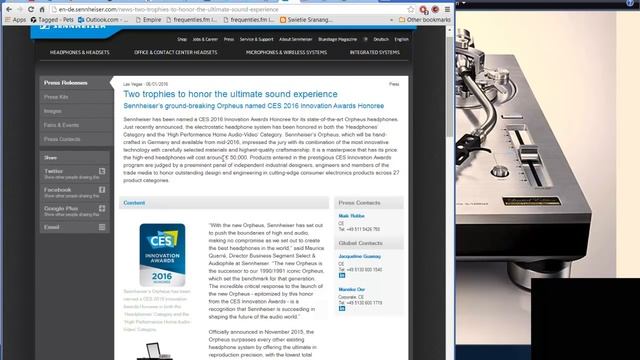The image size is (640, 360).
Task: Click the Google Plus share square icon
Action: [x=102, y=208]
